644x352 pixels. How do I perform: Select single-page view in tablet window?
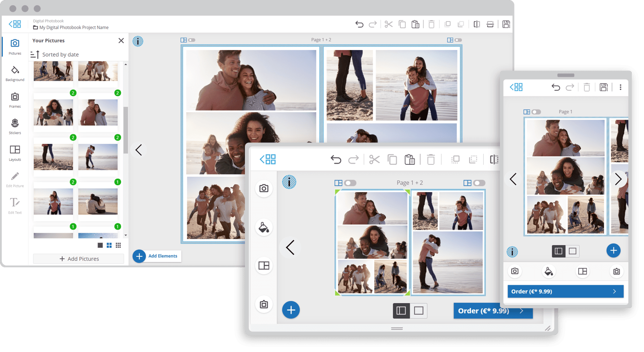[x=419, y=311]
